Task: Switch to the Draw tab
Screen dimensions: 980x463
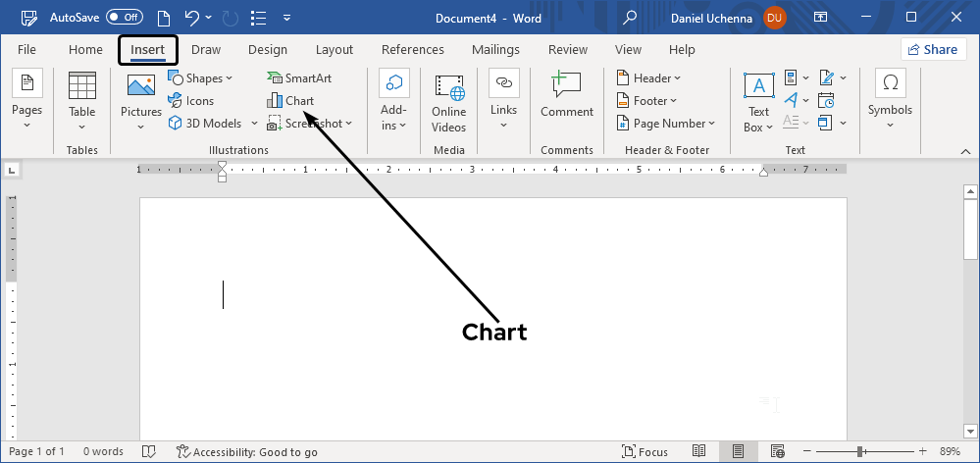Action: point(206,49)
